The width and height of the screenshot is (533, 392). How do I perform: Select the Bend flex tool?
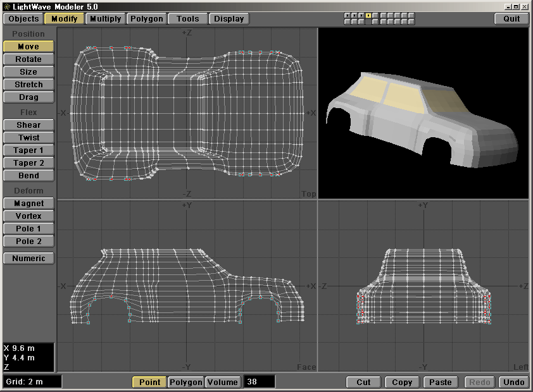tap(28, 176)
